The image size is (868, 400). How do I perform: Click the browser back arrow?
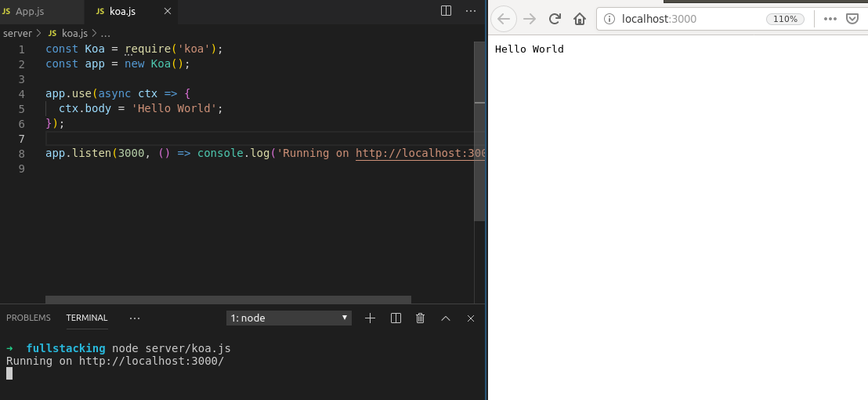(504, 19)
